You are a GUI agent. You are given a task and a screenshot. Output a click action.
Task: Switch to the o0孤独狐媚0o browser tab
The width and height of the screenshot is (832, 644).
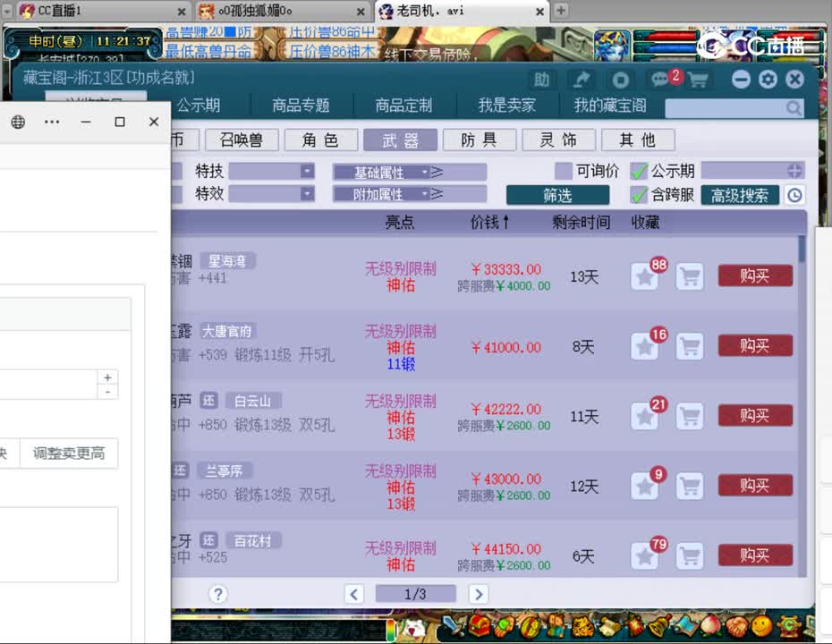(283, 11)
